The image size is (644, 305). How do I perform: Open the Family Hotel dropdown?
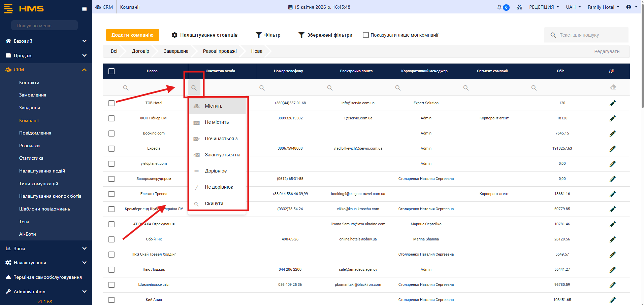coord(603,7)
